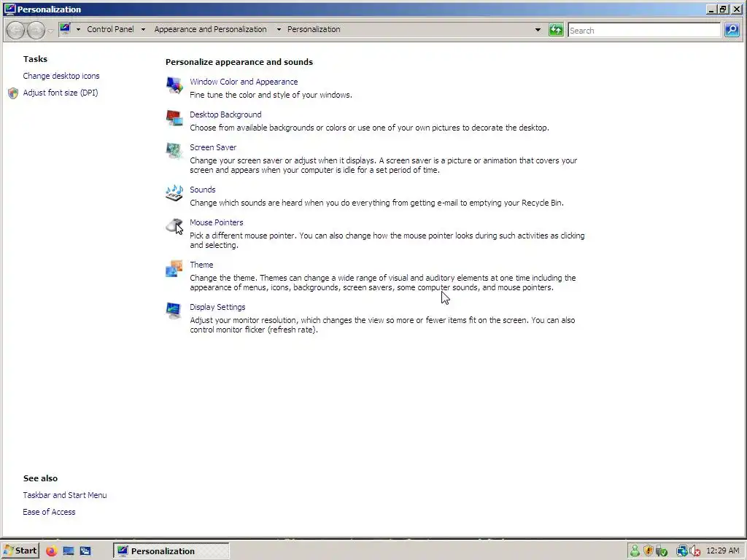The height and width of the screenshot is (560, 747).
Task: Open Taskbar and Start Menu link
Action: pos(65,495)
